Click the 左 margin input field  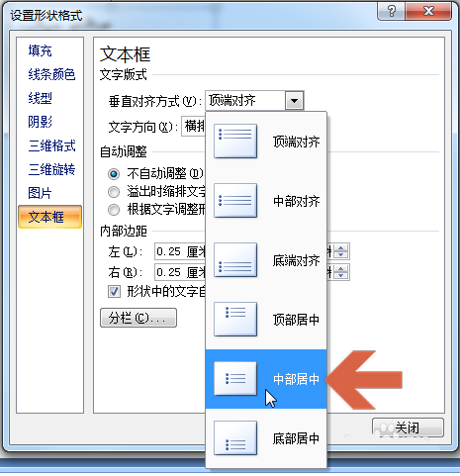pyautogui.click(x=180, y=251)
